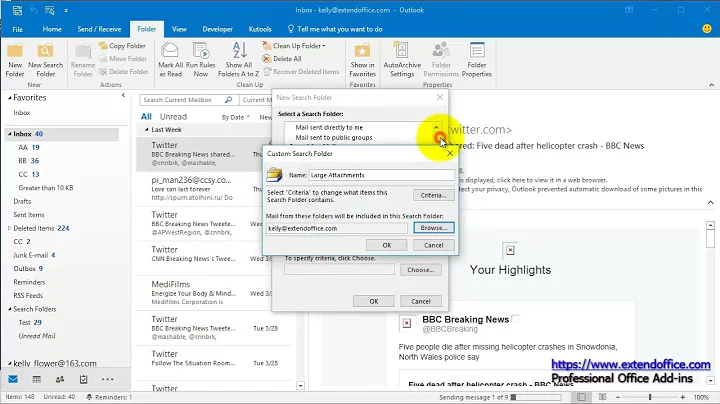Viewport: 720px width, 404px height.
Task: Open Tasks navigation icon
Action: coord(83,379)
